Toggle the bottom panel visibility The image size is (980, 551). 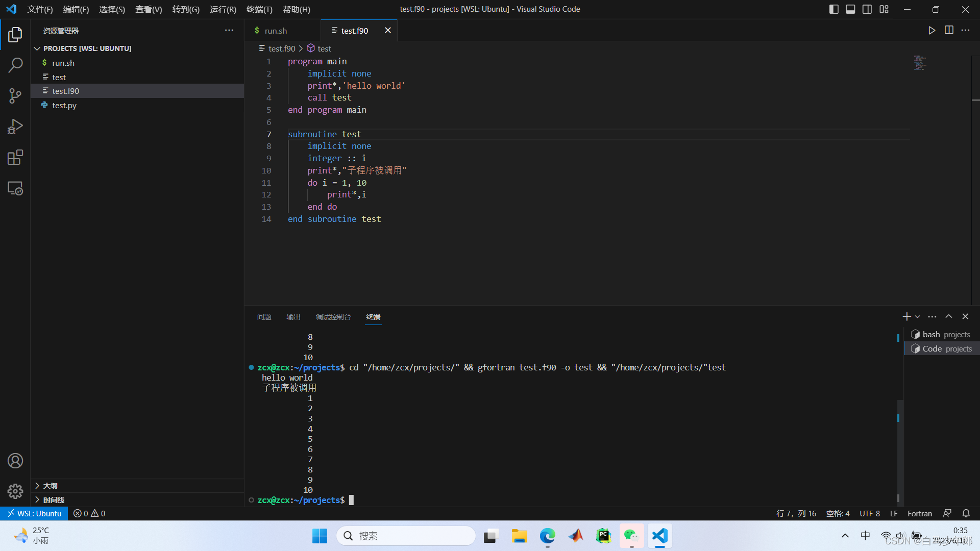[850, 9]
